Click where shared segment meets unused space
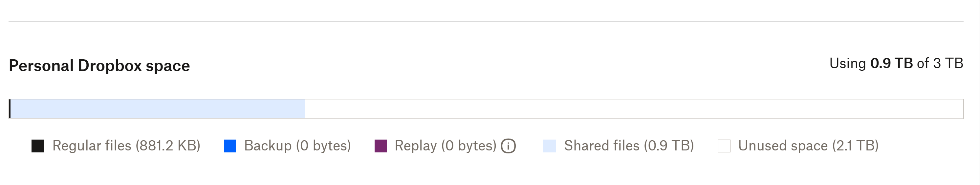Image resolution: width=980 pixels, height=185 pixels. (x=305, y=109)
